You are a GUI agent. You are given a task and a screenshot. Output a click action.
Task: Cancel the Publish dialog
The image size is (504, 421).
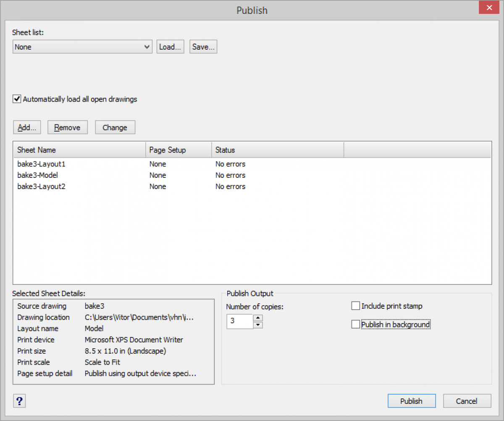(x=467, y=400)
